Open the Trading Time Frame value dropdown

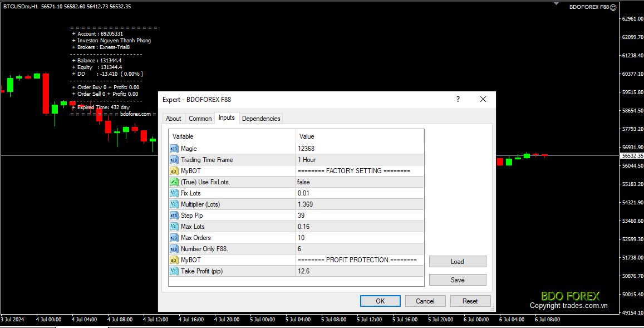click(359, 160)
